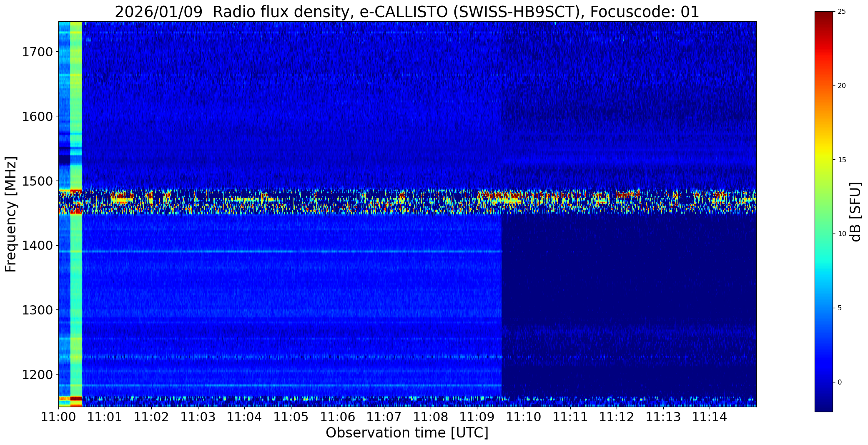
Task: Click the 1300 frequency tick label
Action: tap(37, 310)
